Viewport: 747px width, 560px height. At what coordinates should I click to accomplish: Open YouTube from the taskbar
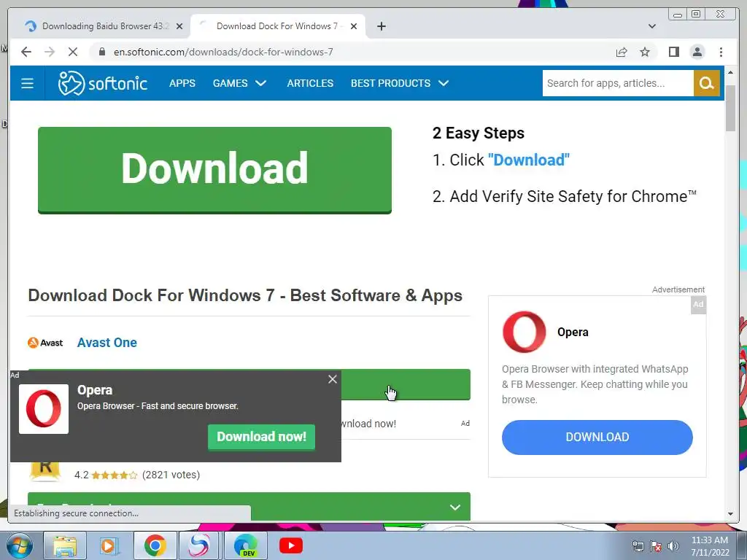point(290,545)
